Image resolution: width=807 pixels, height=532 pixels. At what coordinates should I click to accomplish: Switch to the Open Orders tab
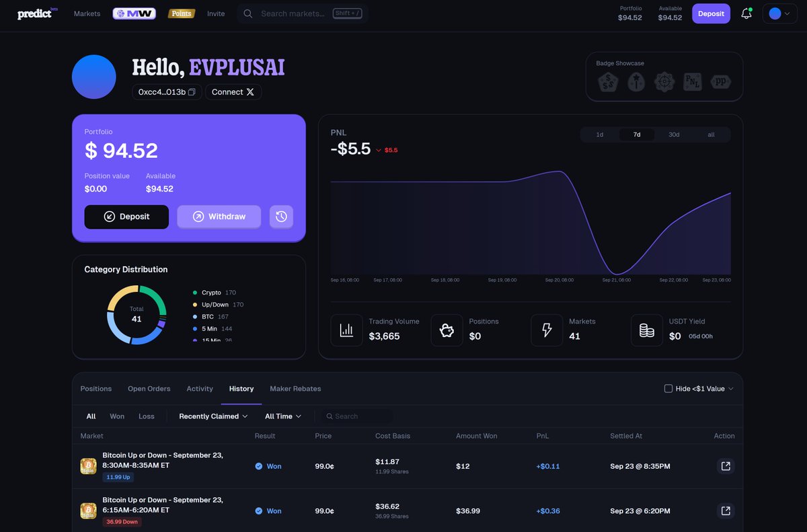click(149, 389)
